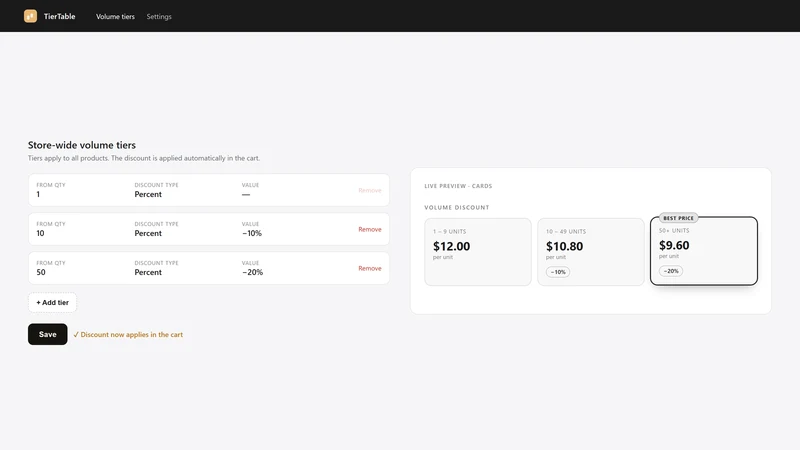
Task: Remove the tier starting at qty 50
Action: coord(370,268)
